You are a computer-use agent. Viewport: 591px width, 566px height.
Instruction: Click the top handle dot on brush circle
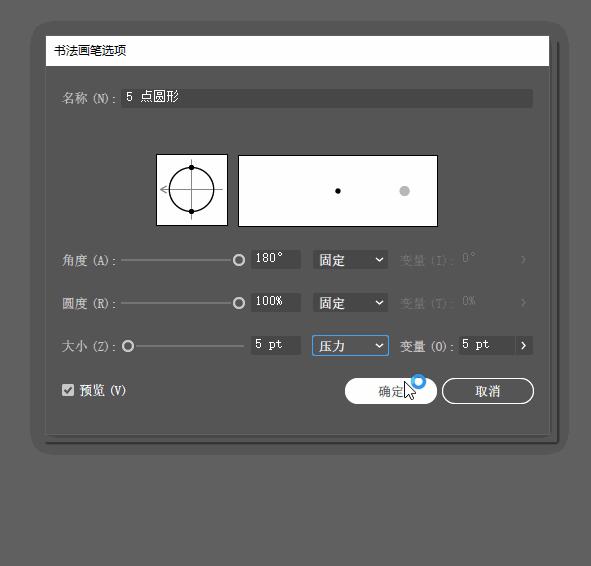click(191, 167)
